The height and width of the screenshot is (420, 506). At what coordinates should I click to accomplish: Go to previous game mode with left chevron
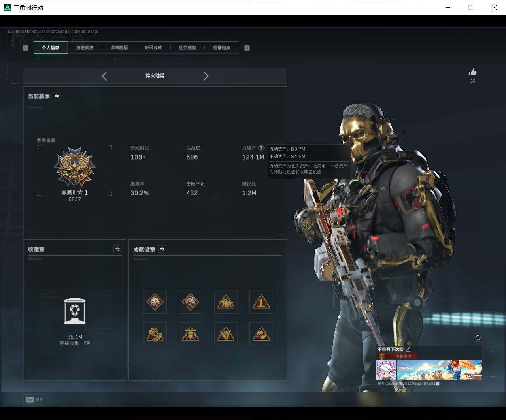[x=104, y=76]
